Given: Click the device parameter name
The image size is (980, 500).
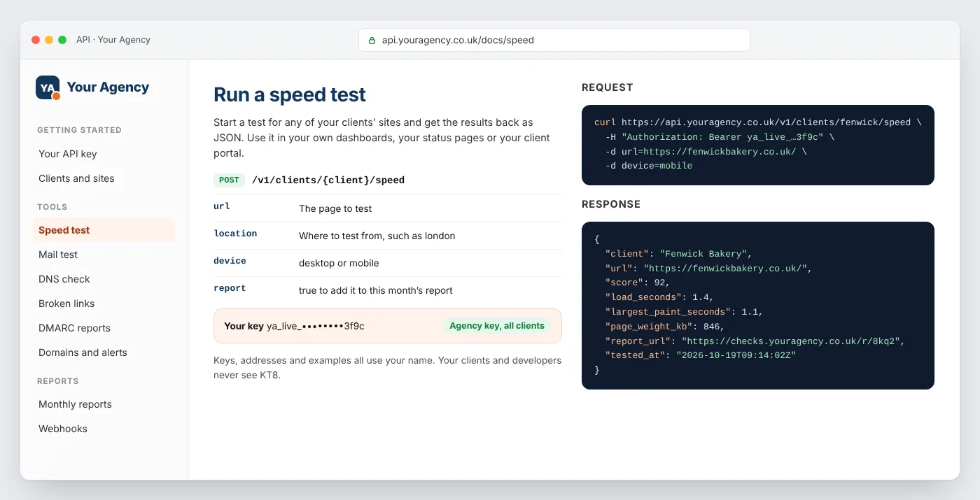Looking at the screenshot, I should tap(230, 261).
